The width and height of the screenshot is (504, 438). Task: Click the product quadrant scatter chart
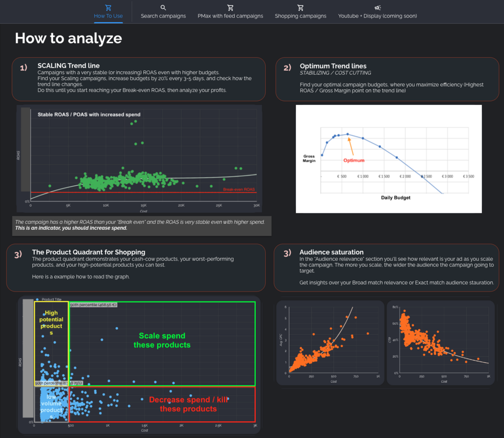[139, 365]
